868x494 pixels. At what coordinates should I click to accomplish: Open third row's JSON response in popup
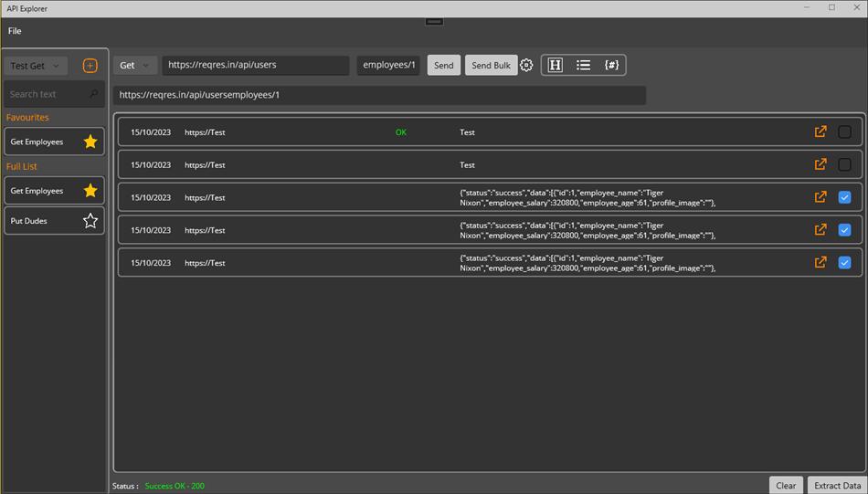point(820,197)
